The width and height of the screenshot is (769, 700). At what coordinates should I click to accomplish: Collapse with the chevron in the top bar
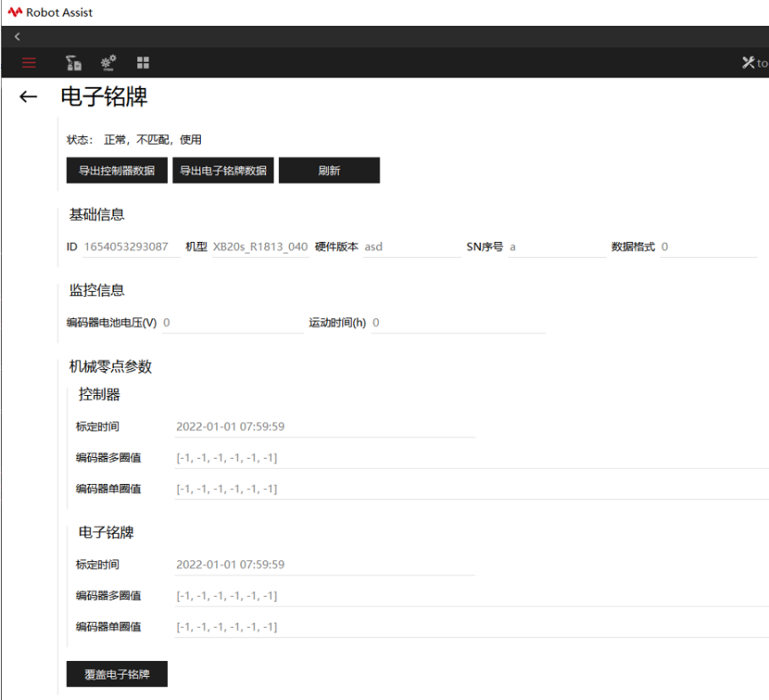point(17,36)
